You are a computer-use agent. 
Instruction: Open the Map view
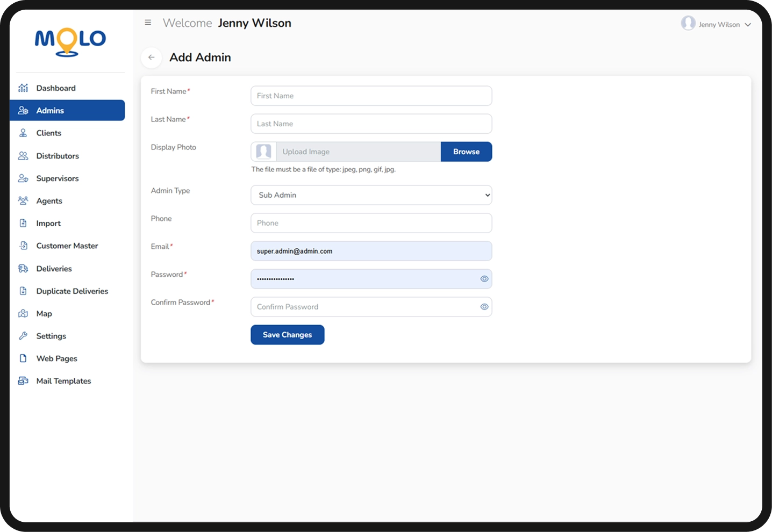67,313
